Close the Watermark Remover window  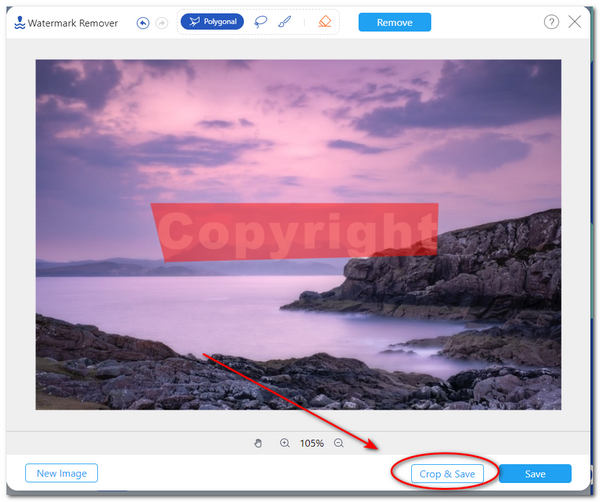tap(576, 22)
